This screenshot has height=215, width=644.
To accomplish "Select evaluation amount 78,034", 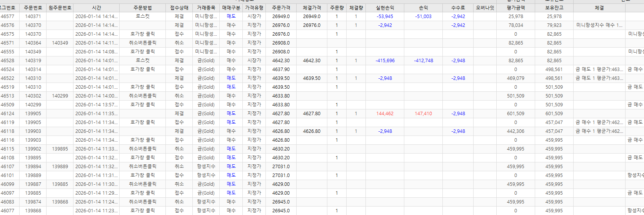I will click(516, 25).
